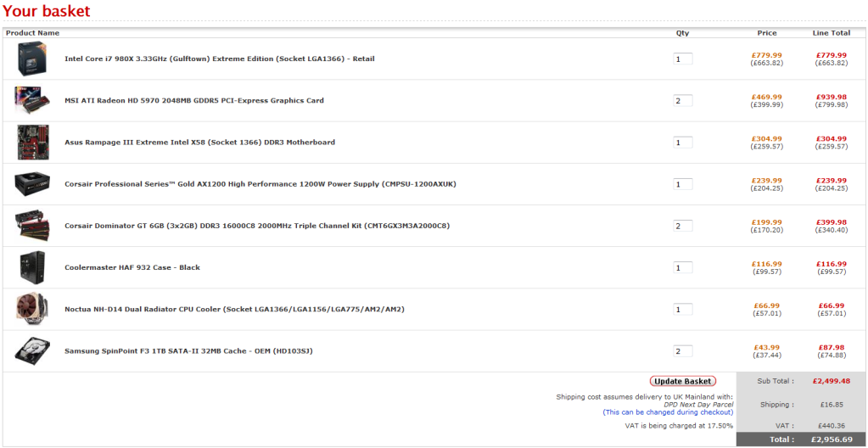Open Corsair AX1200 power supply thumbnail

click(x=32, y=184)
